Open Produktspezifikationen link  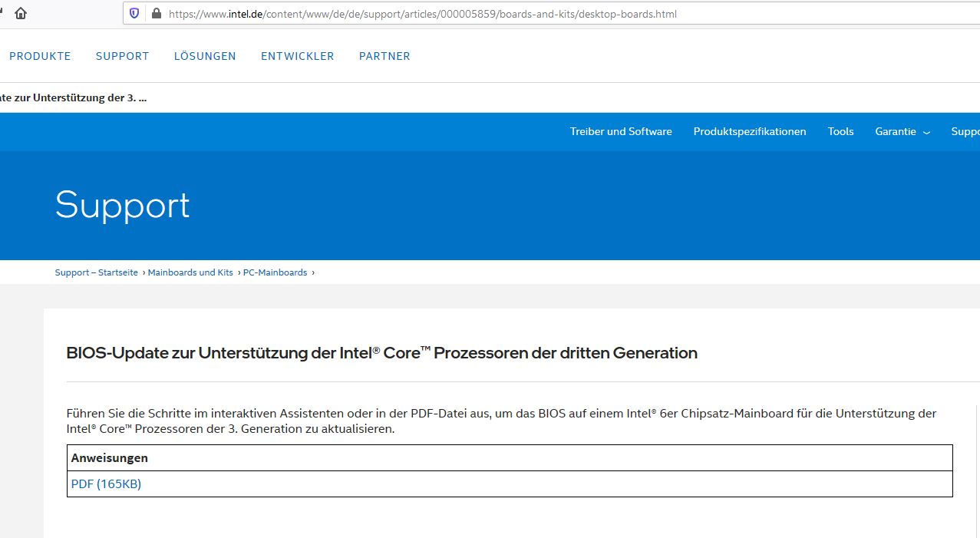tap(750, 131)
